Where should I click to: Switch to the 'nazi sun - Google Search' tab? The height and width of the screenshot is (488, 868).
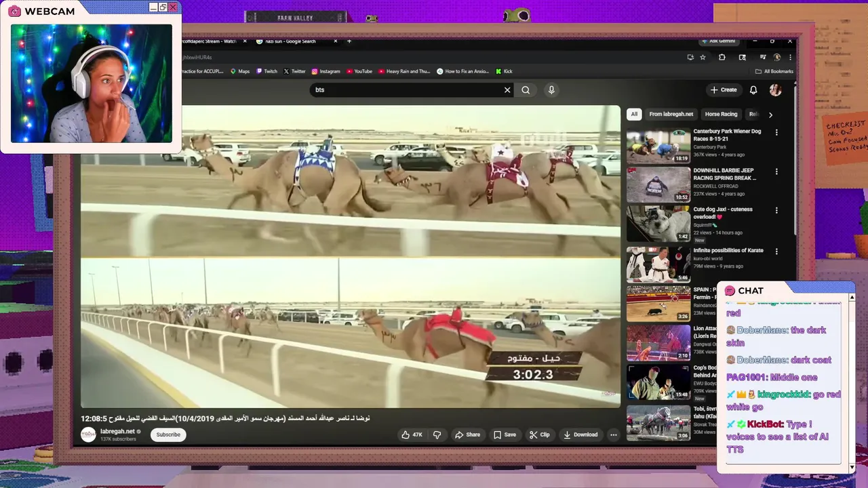click(x=292, y=41)
